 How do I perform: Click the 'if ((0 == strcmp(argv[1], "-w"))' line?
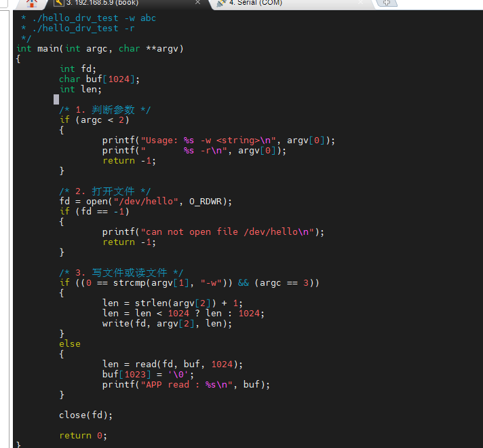coord(189,283)
